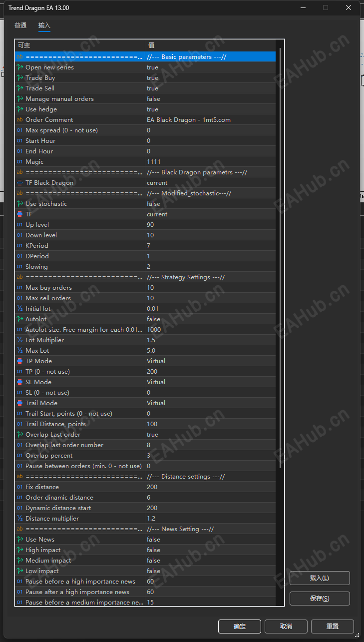This screenshot has height=642, width=364.
Task: Select the Overlap percent row
Action: [x=145, y=456]
